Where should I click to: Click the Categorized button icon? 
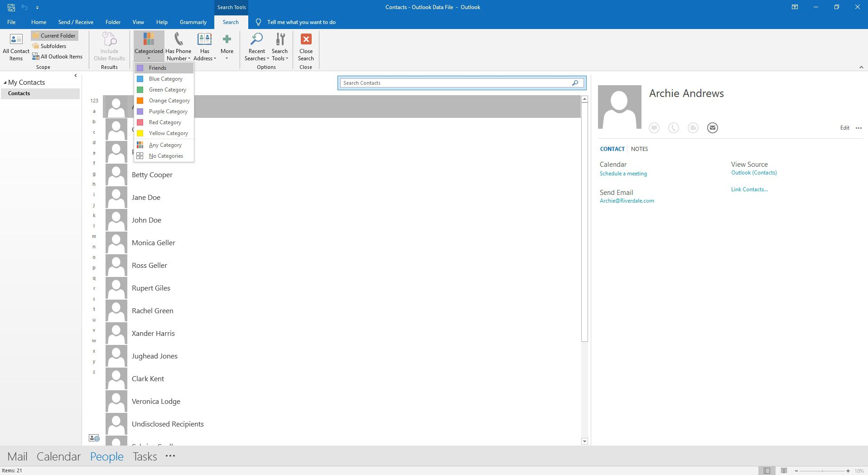[149, 39]
